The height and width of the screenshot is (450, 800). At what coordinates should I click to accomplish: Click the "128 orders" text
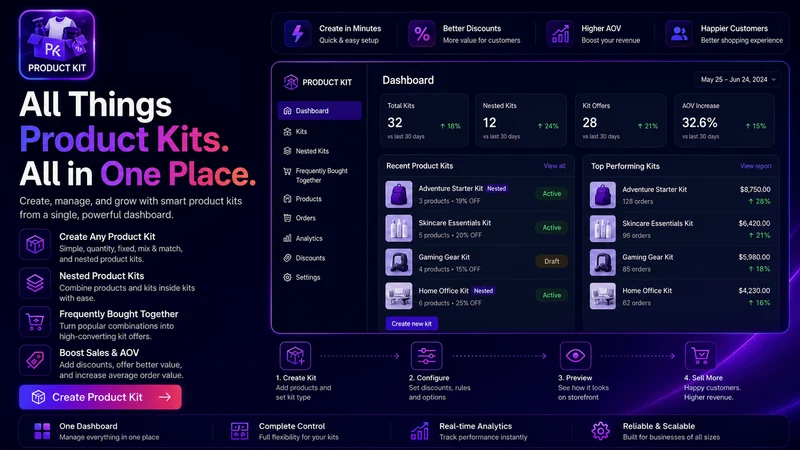coord(637,202)
